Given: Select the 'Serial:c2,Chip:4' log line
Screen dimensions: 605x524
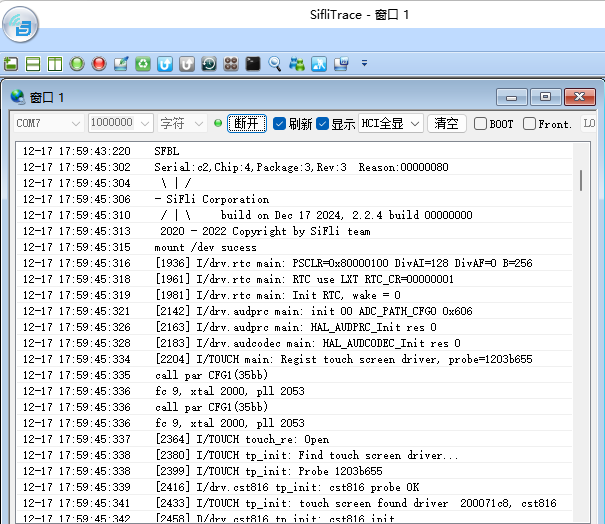Looking at the screenshot, I should (x=295, y=167).
